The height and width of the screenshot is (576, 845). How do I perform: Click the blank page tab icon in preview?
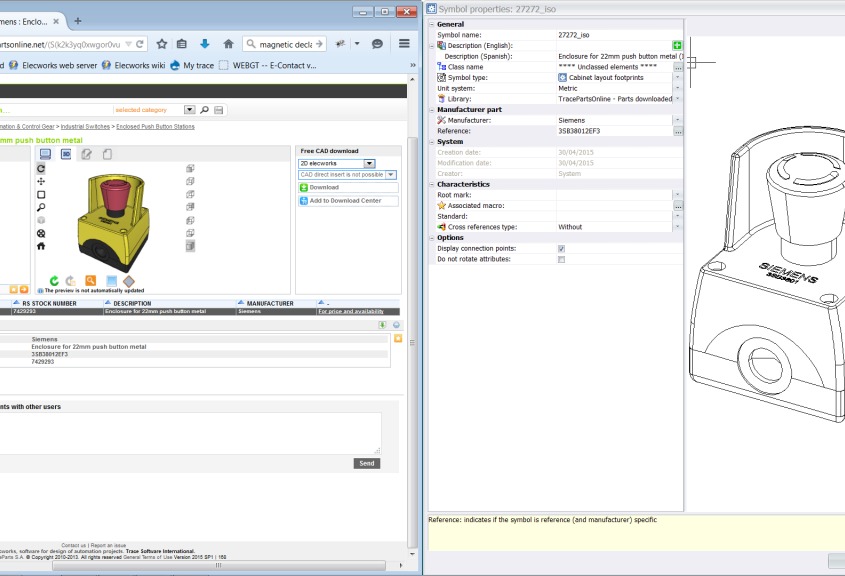tap(107, 154)
